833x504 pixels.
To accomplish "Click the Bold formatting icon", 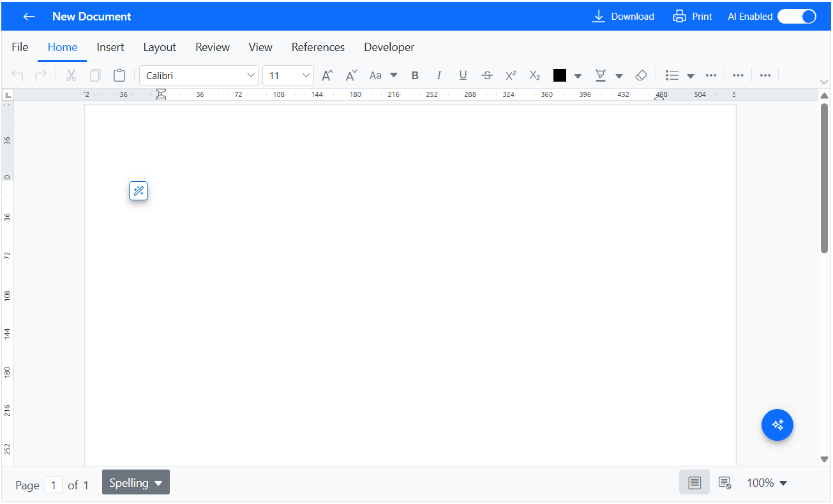I will (x=415, y=75).
